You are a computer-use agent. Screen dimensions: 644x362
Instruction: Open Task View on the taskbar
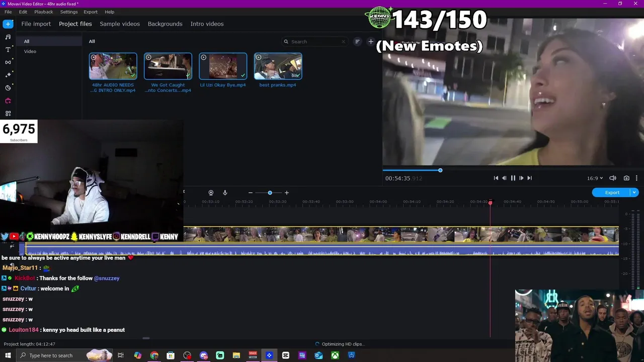point(121,355)
